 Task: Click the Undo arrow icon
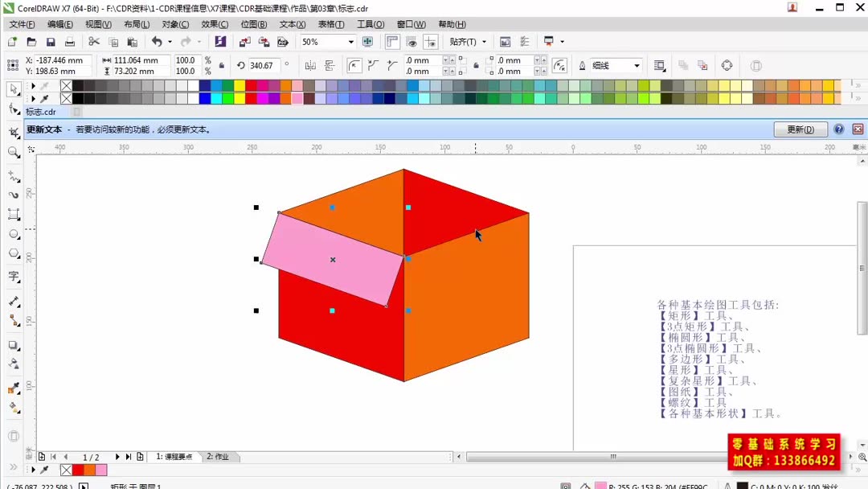click(158, 42)
